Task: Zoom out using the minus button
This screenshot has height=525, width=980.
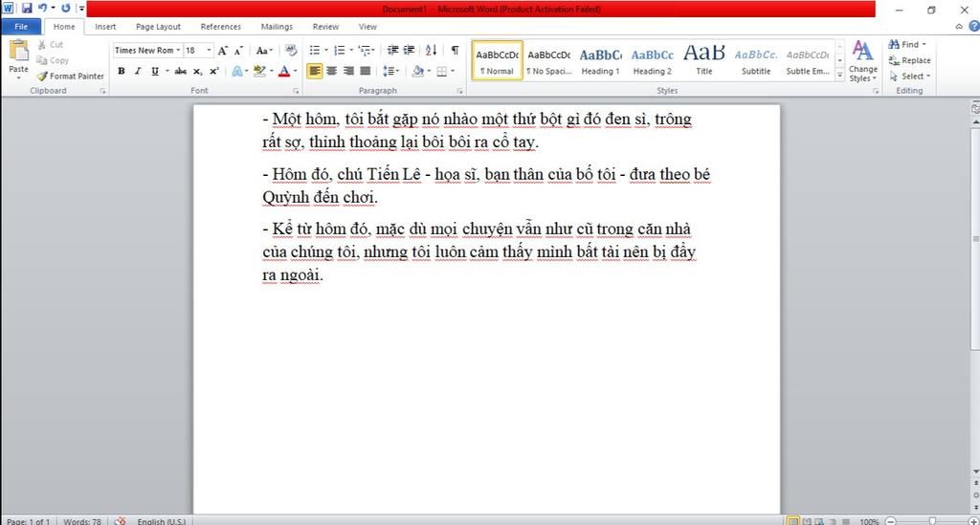Action: point(891,520)
